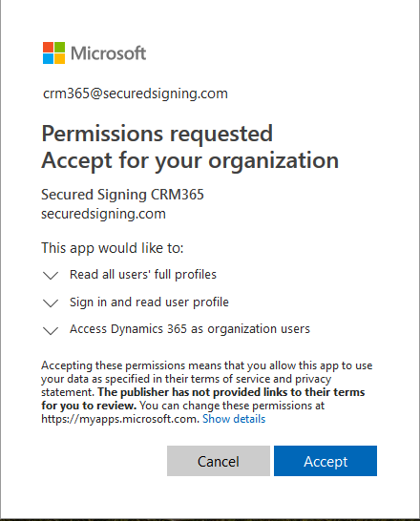Image resolution: width=420 pixels, height=521 pixels.
Task: Click the https://myapps.microsoft.com URL text
Action: click(120, 419)
